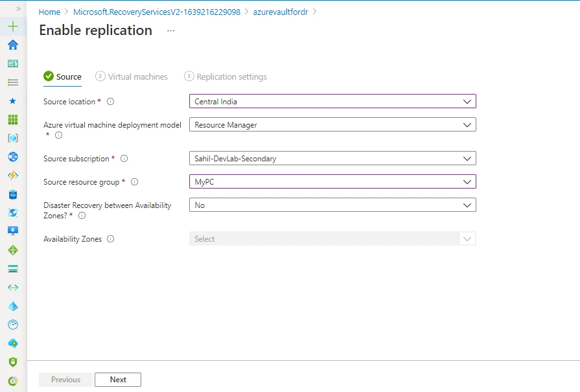Switch to the Virtual machines step
The height and width of the screenshot is (392, 580).
139,76
